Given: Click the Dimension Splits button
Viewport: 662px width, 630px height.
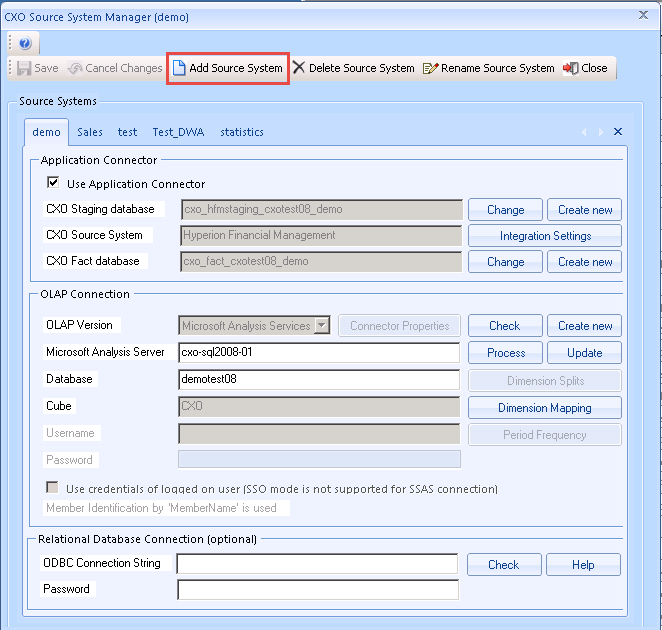Looking at the screenshot, I should (x=545, y=380).
